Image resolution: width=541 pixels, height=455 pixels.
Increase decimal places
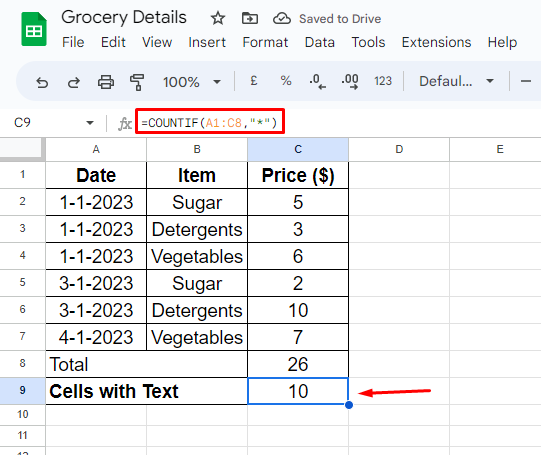pos(350,82)
